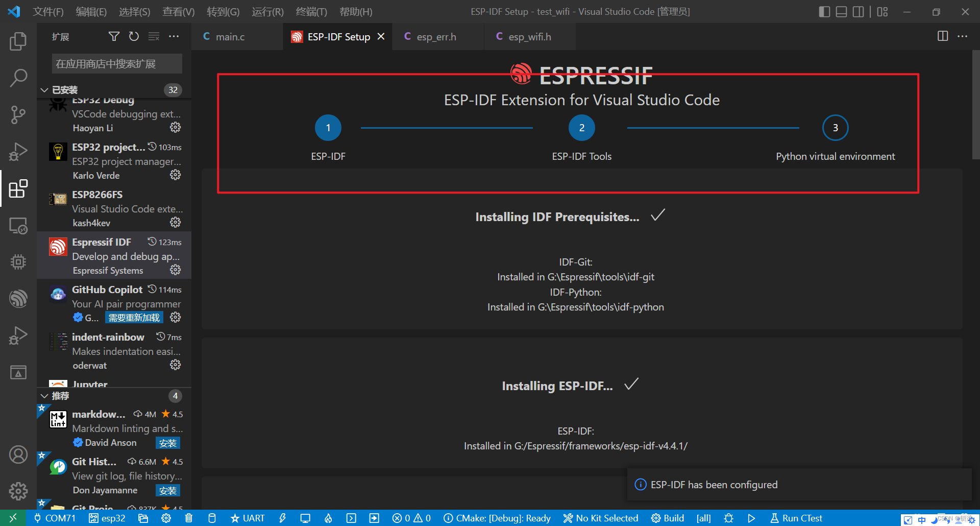Choose UART flash method in status bar
The image size is (980, 526).
click(248, 518)
